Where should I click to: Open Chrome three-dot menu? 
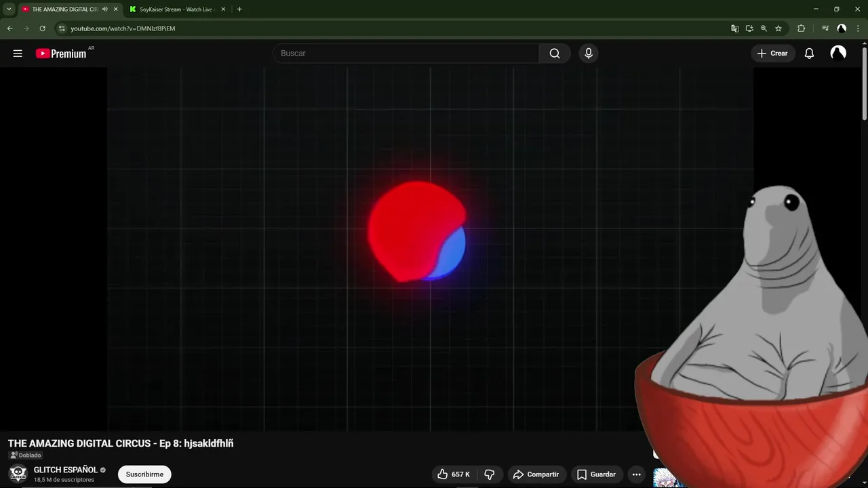point(858,28)
